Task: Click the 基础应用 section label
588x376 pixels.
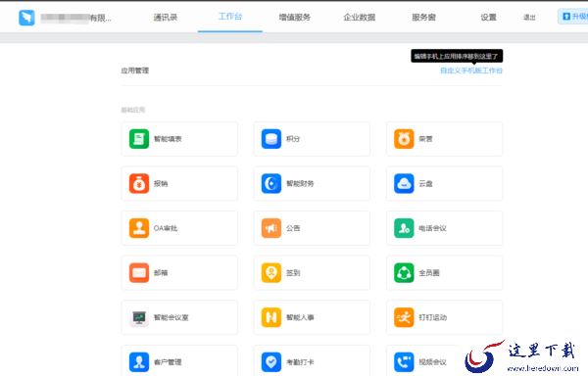Action: click(x=132, y=110)
